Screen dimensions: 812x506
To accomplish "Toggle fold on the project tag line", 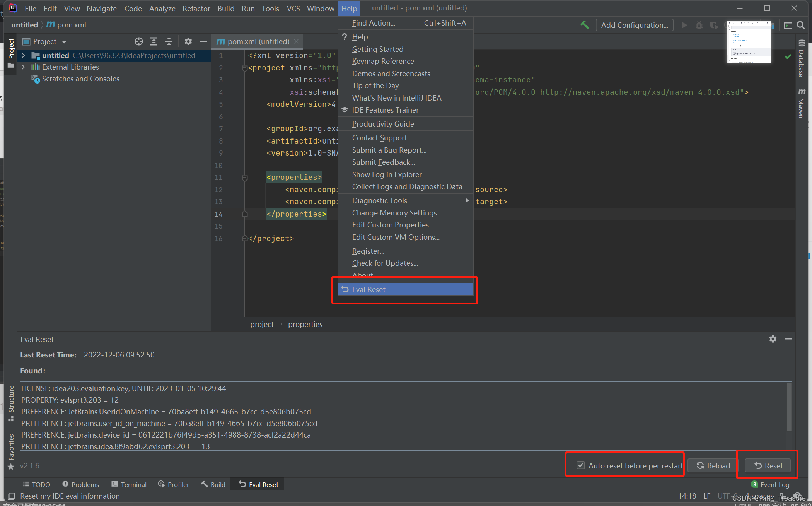I will pos(244,68).
